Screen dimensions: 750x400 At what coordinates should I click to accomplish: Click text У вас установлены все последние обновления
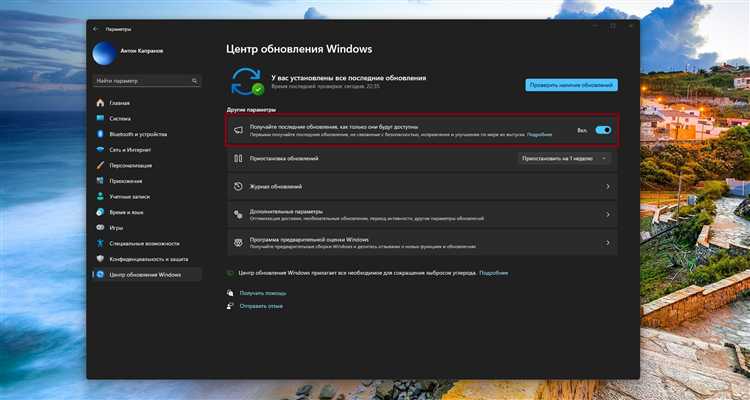348,78
